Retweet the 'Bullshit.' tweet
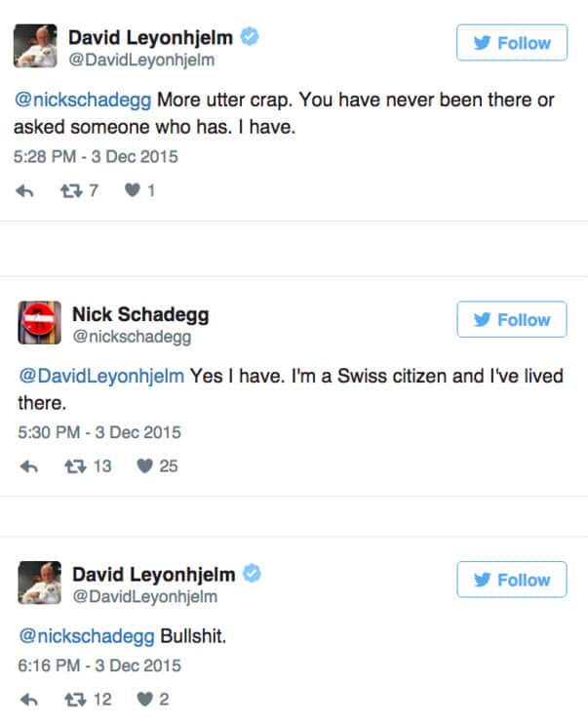588x727 pixels. coord(72,700)
